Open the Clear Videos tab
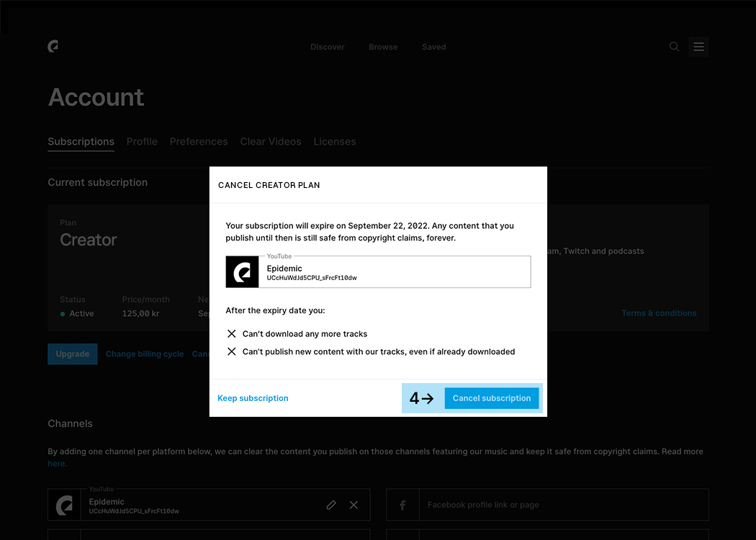The image size is (756, 540). pyautogui.click(x=271, y=142)
